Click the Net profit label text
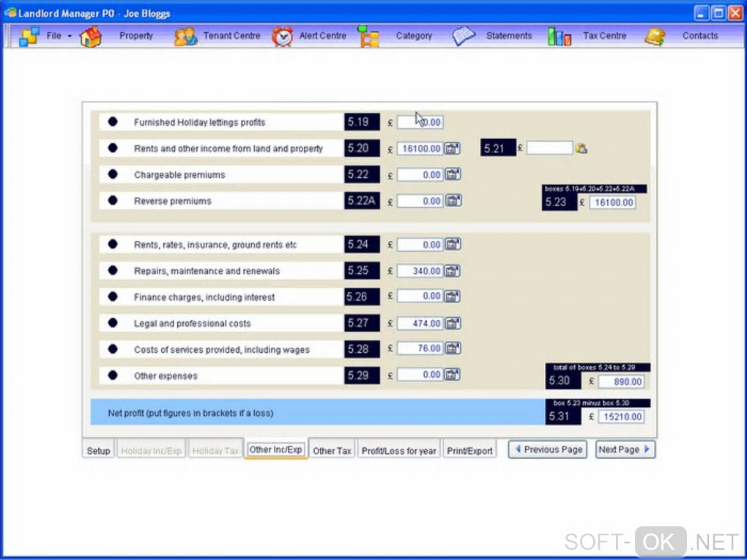Viewport: 747px width, 560px height. point(190,413)
